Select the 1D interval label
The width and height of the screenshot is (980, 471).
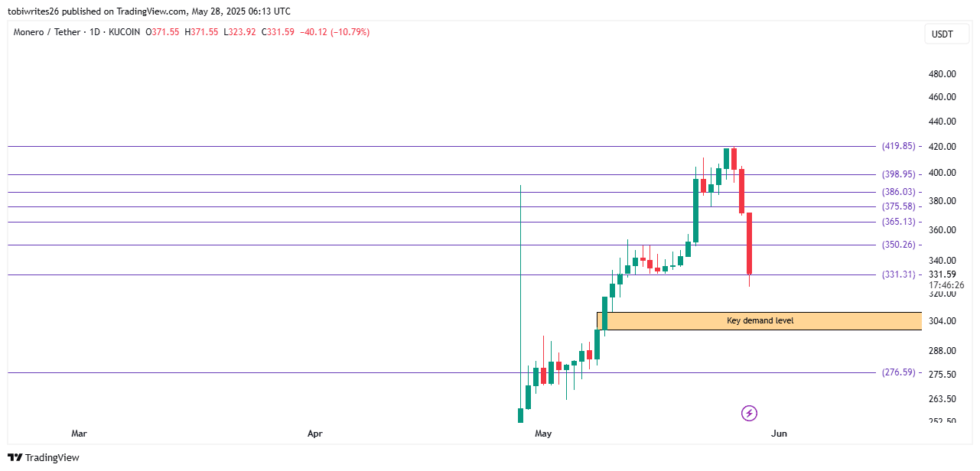(96, 32)
